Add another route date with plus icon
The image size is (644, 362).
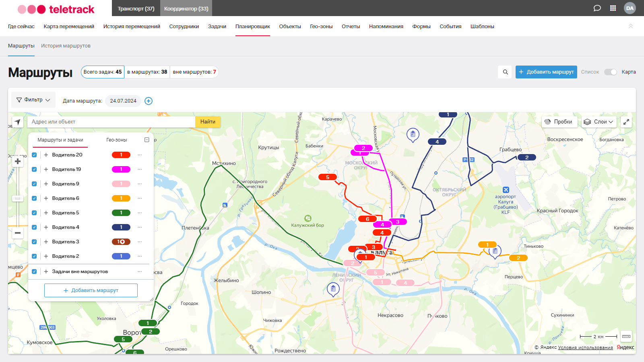[149, 101]
